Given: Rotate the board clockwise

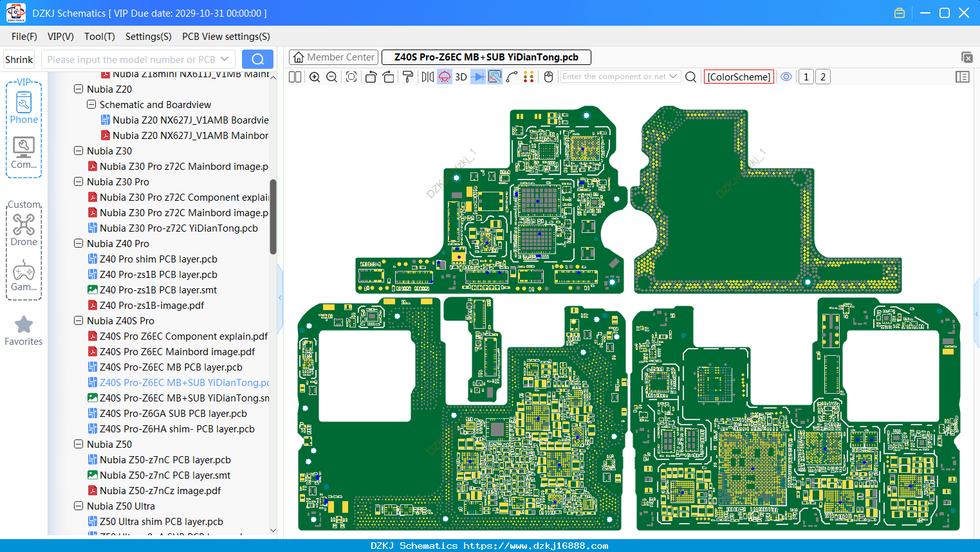Looking at the screenshot, I should pyautogui.click(x=389, y=77).
